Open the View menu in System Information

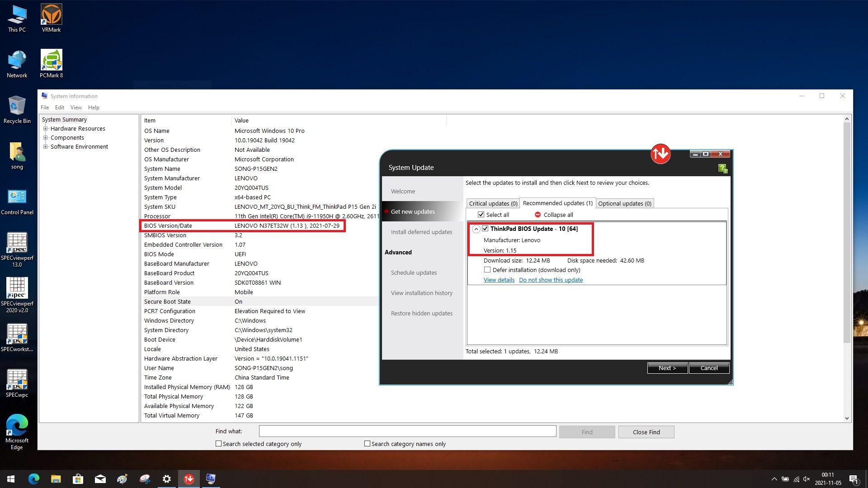(75, 107)
